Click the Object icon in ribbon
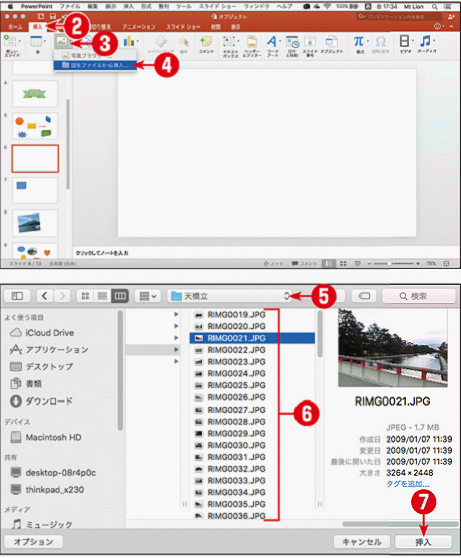The width and height of the screenshot is (461, 558). click(331, 41)
